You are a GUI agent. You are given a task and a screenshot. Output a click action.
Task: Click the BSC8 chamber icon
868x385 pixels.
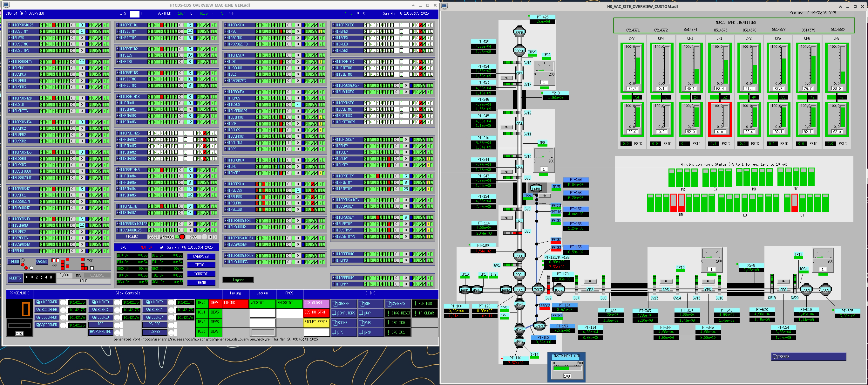click(x=519, y=256)
